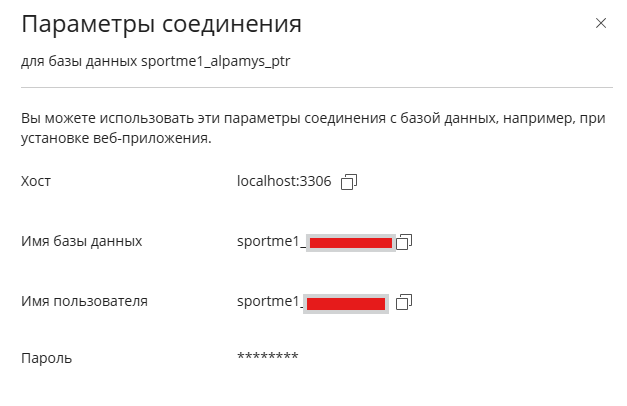Click the Хост label

coord(35,182)
